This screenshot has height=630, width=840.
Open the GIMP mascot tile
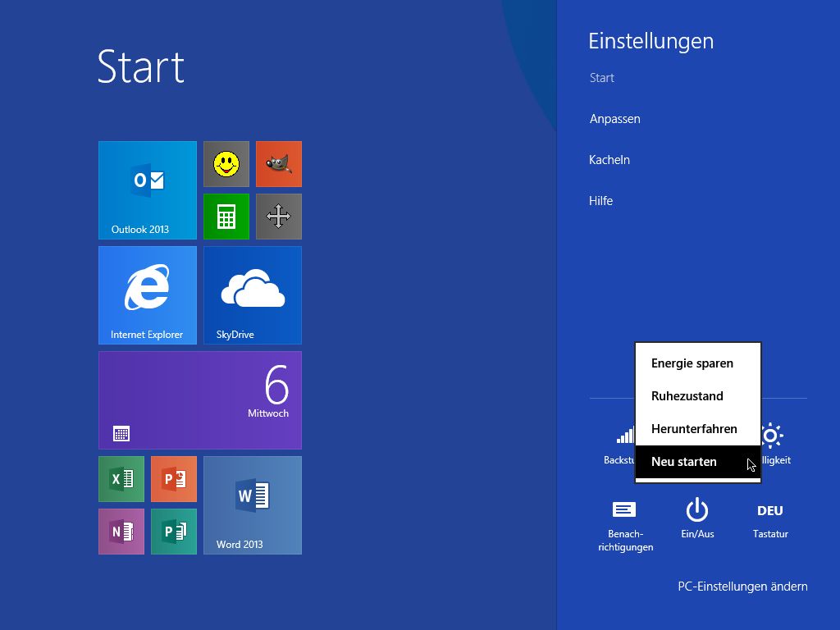click(x=279, y=164)
